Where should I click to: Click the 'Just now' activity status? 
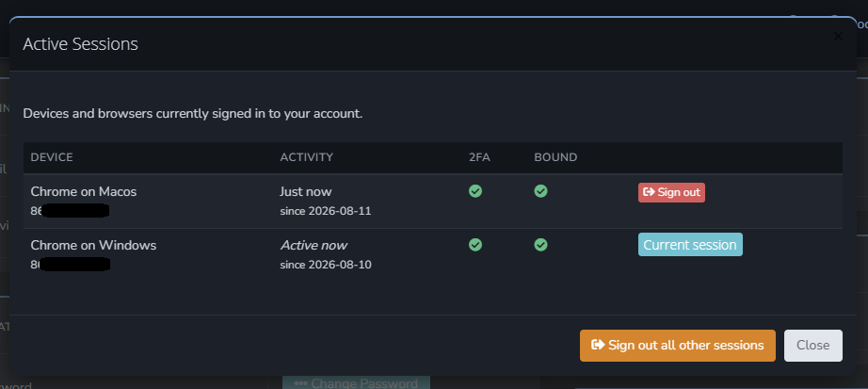[306, 191]
